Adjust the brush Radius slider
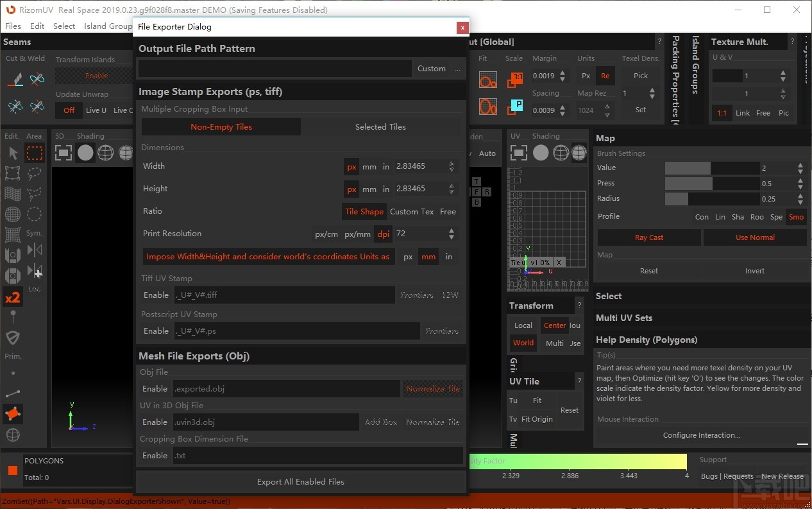 click(x=712, y=199)
